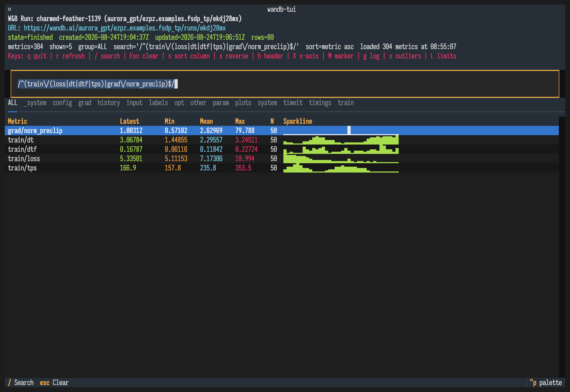Select the train/loss metric row
This screenshot has width=570, height=392.
coord(282,159)
